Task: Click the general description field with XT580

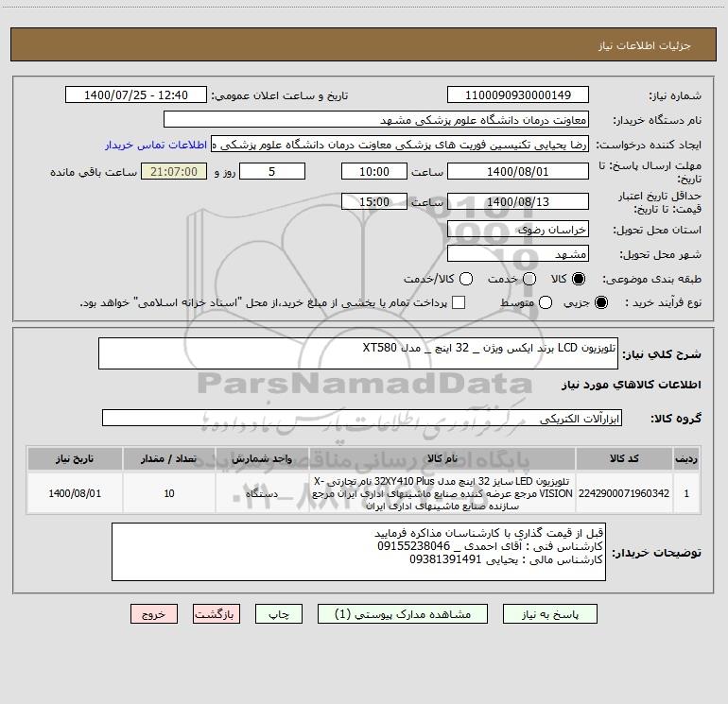Action: (x=358, y=353)
